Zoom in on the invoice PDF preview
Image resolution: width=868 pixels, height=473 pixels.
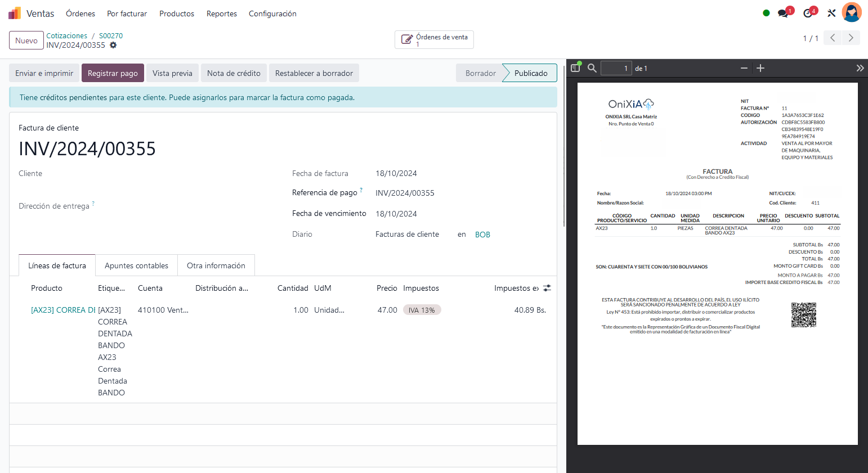[760, 68]
